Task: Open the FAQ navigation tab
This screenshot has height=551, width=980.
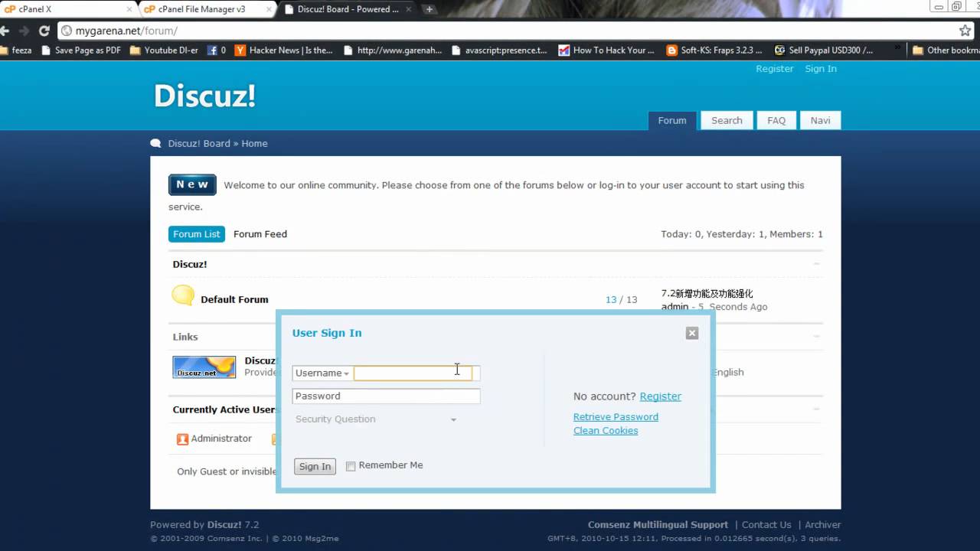Action: (x=776, y=120)
